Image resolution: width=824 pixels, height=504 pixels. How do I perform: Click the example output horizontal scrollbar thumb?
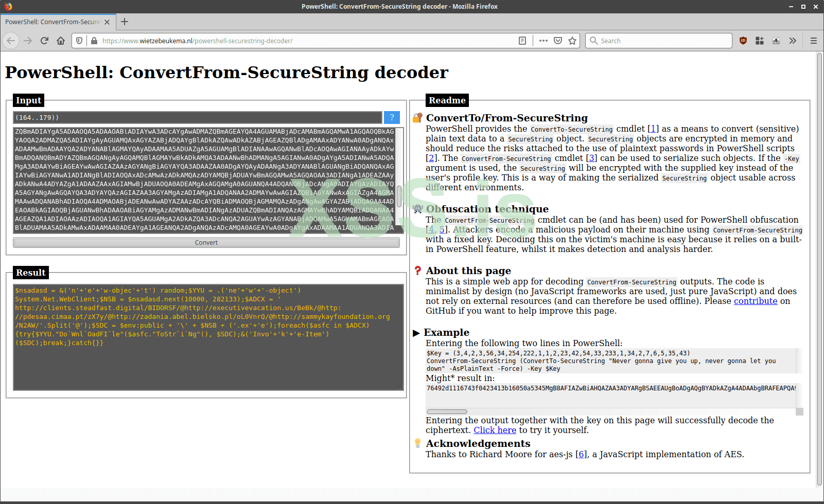447,411
